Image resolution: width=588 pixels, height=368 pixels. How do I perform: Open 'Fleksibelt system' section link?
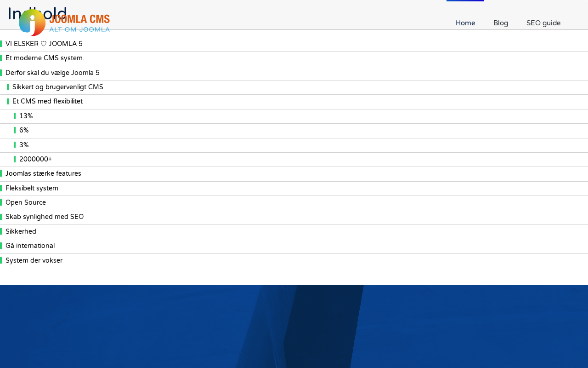(x=32, y=188)
